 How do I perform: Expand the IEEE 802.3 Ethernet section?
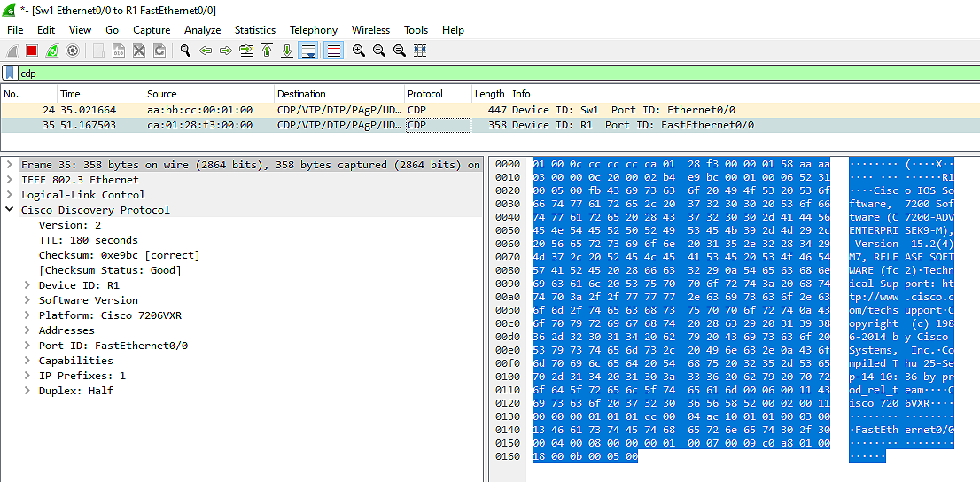coord(10,180)
